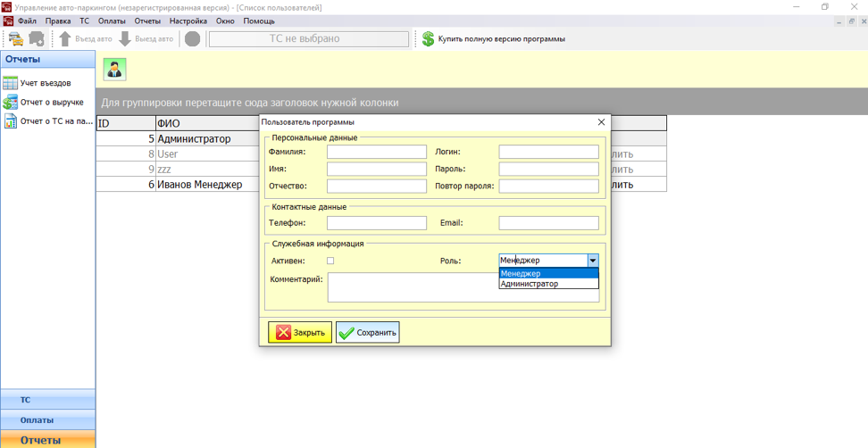Image resolution: width=868 pixels, height=448 pixels.
Task: Click the application icon in the title bar
Action: click(6, 7)
